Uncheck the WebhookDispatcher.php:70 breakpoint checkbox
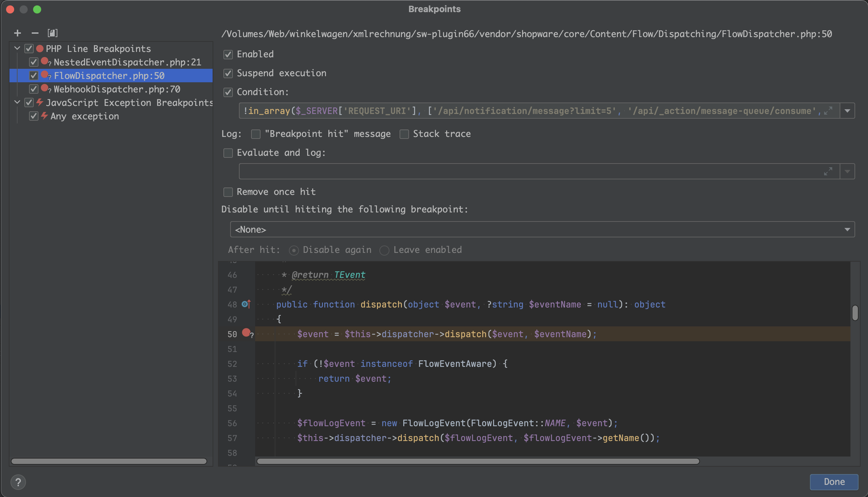 tap(33, 89)
